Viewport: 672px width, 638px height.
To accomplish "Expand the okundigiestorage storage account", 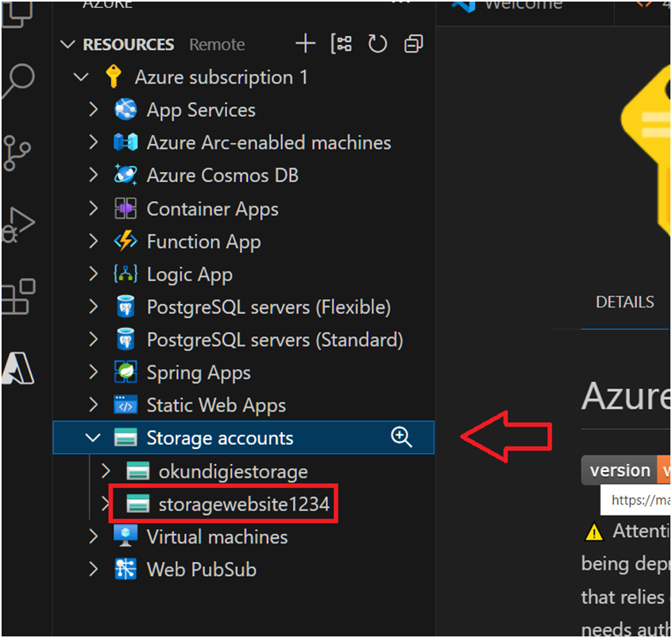I will click(x=106, y=471).
